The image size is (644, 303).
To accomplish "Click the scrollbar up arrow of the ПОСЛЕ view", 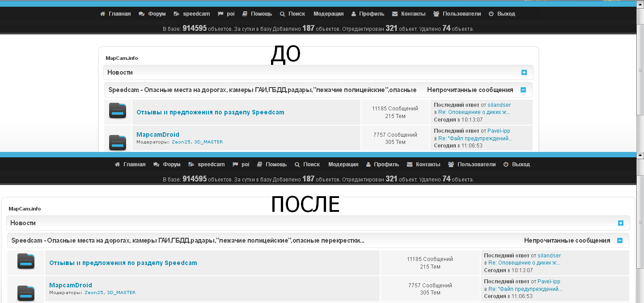I will (x=640, y=155).
